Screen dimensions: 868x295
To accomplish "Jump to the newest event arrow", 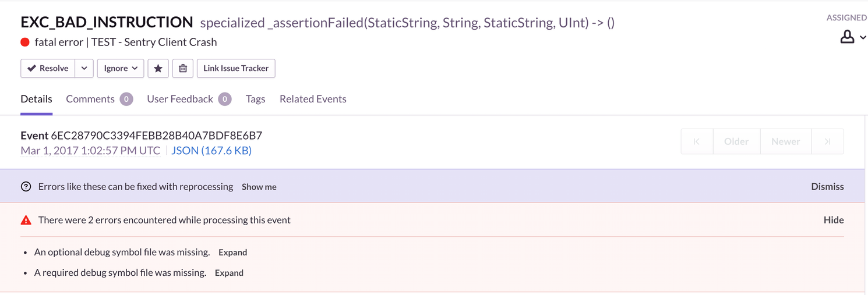I will 827,141.
